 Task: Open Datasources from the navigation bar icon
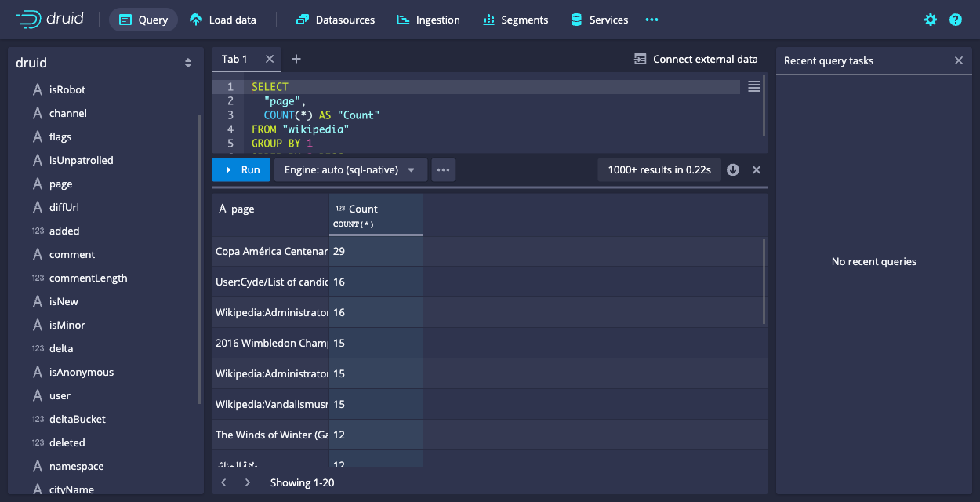tap(301, 20)
